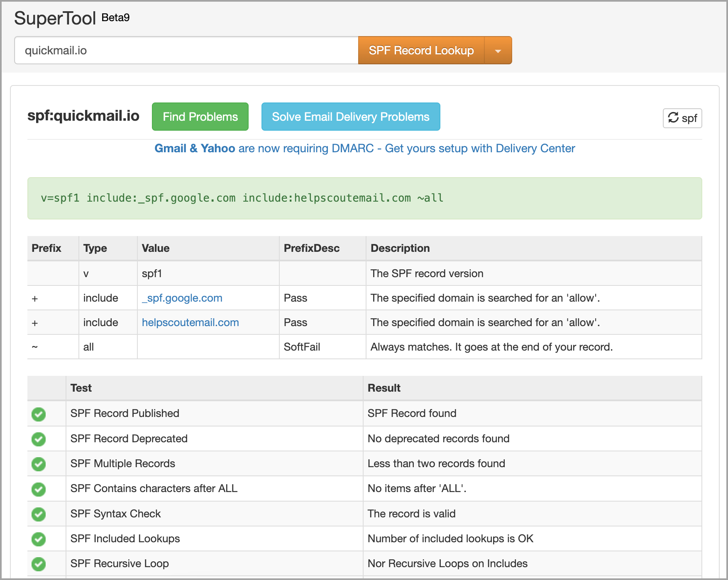Image resolution: width=728 pixels, height=580 pixels.
Task: Click 'Less than two records found' result
Action: (x=437, y=463)
